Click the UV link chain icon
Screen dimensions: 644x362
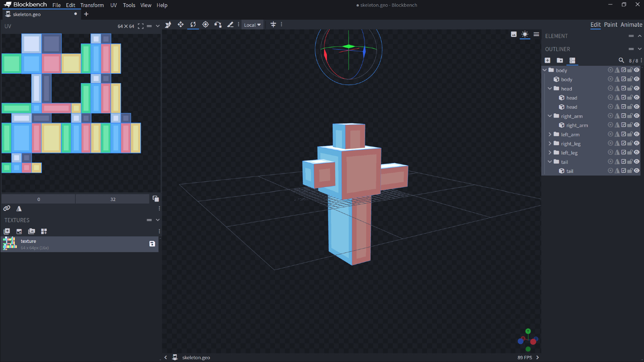point(7,208)
